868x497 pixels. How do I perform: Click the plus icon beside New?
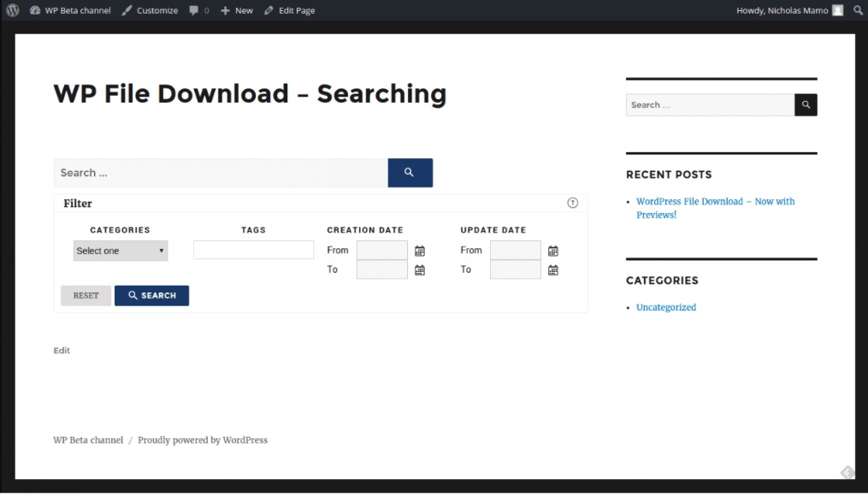225,10
